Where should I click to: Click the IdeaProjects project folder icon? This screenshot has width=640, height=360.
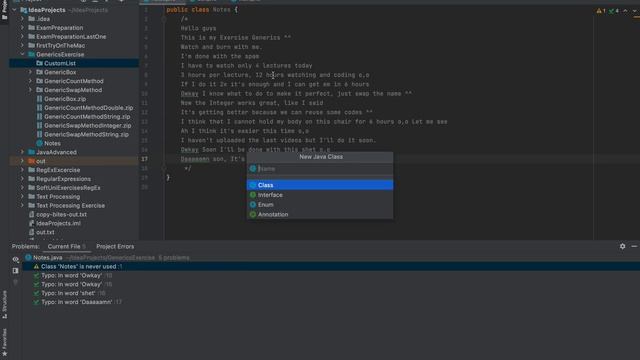[x=24, y=10]
